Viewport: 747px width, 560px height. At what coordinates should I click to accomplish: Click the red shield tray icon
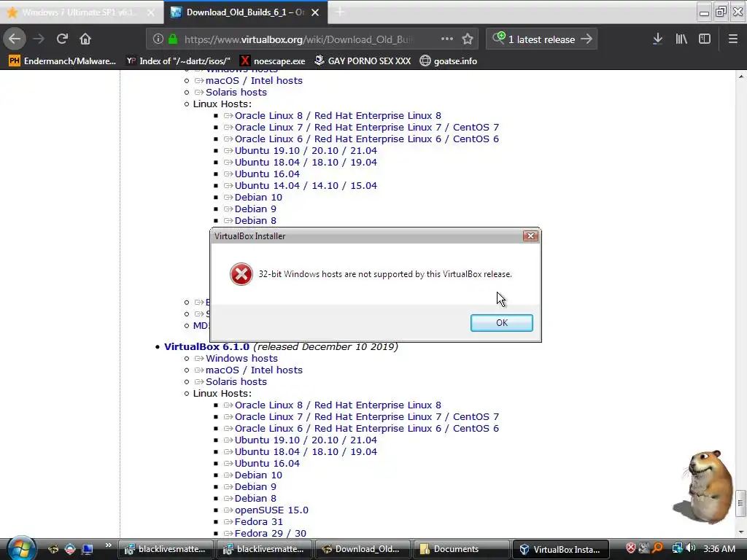[630, 548]
